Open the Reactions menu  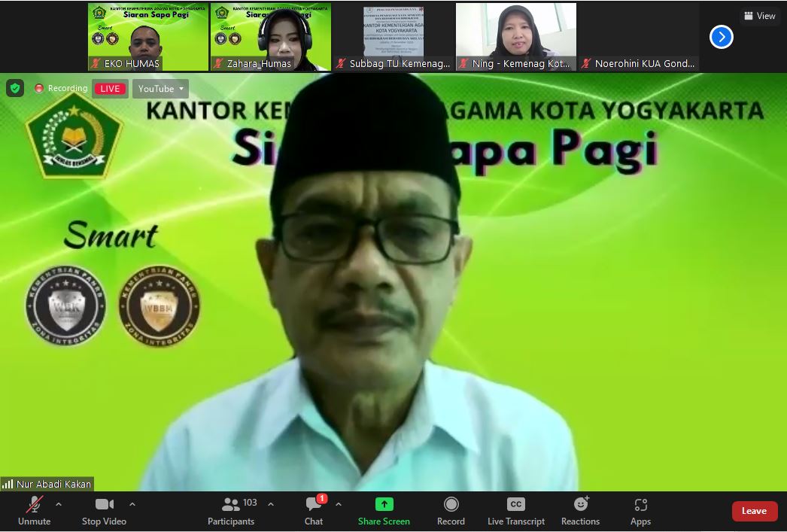click(x=581, y=512)
